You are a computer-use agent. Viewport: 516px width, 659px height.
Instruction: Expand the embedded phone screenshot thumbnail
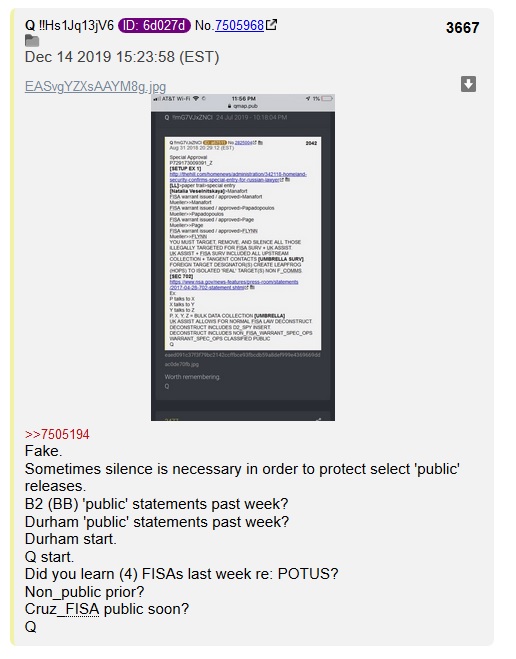[x=243, y=257]
